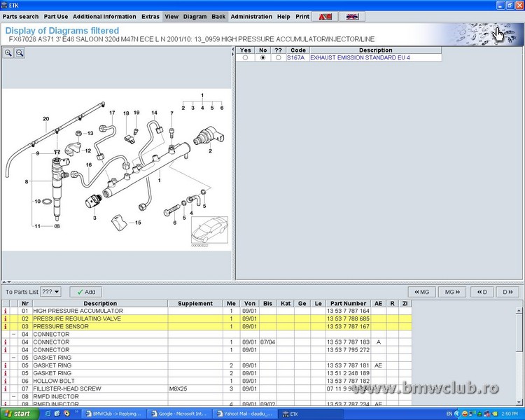525x420 pixels.
Task: Click the Description column header in parts list
Action: tap(100, 303)
